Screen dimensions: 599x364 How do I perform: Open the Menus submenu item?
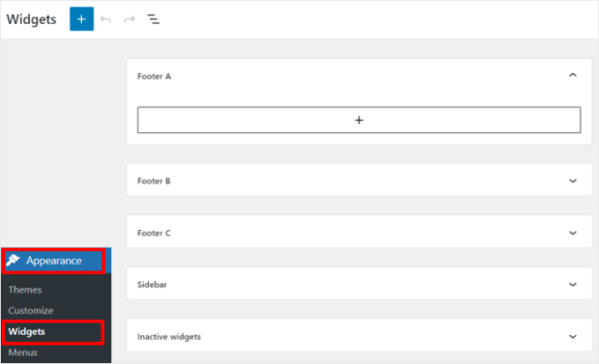[x=23, y=352]
